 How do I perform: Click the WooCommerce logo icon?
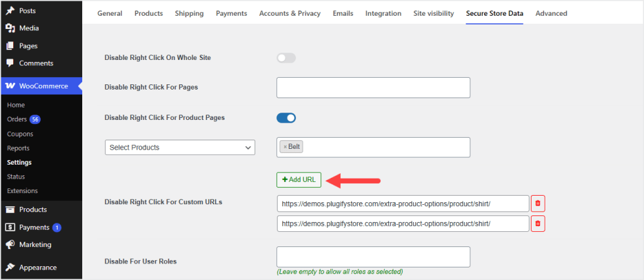[x=11, y=86]
